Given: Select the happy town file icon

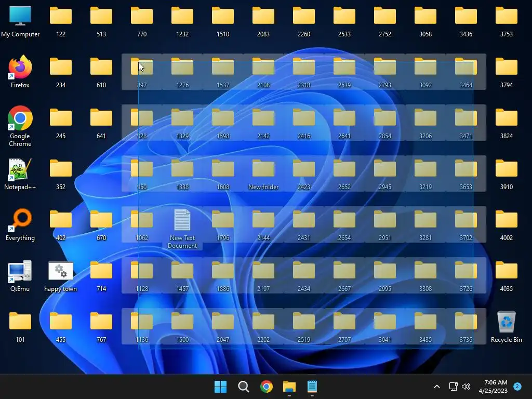Looking at the screenshot, I should coord(61,275).
